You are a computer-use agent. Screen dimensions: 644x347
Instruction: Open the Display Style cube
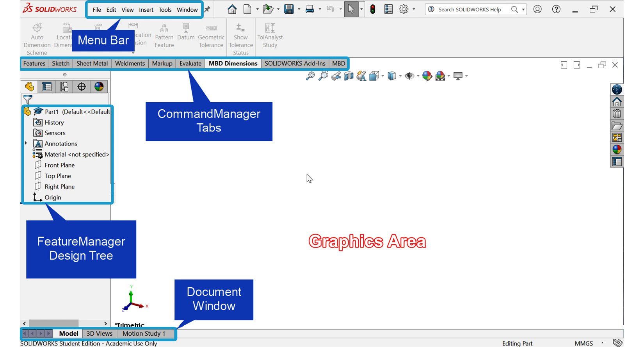[x=392, y=76]
